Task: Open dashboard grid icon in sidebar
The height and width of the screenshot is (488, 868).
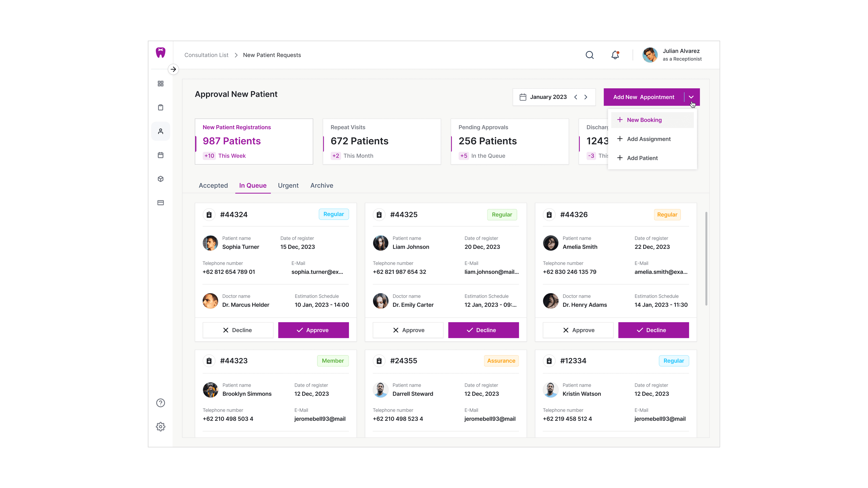Action: point(160,84)
